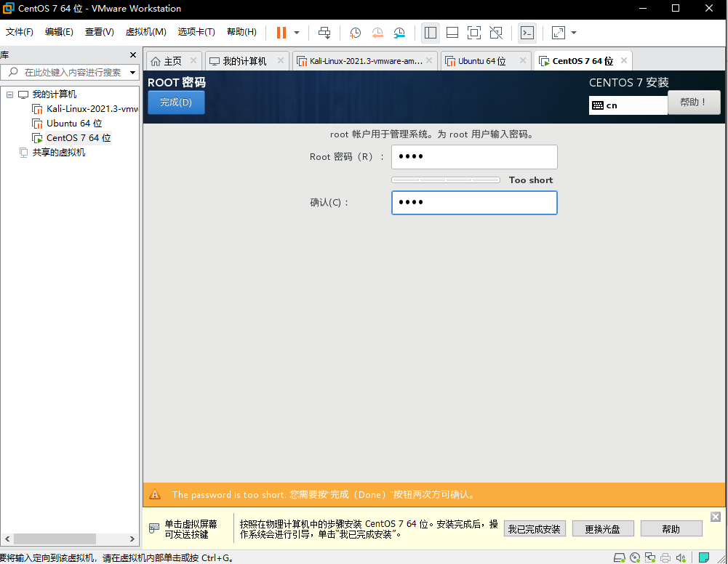Switch to the Ubuntu 64 位 tab
The width and height of the screenshot is (728, 564).
point(484,60)
